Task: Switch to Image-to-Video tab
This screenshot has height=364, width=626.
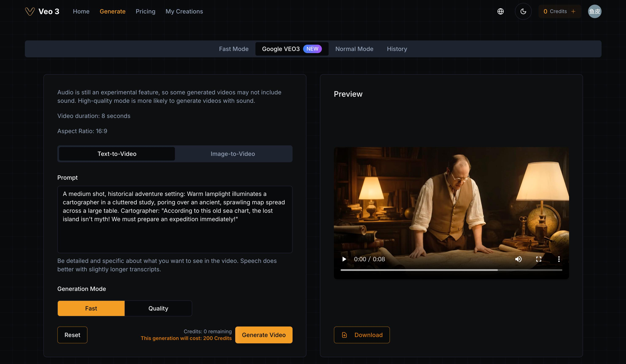Action: tap(233, 154)
